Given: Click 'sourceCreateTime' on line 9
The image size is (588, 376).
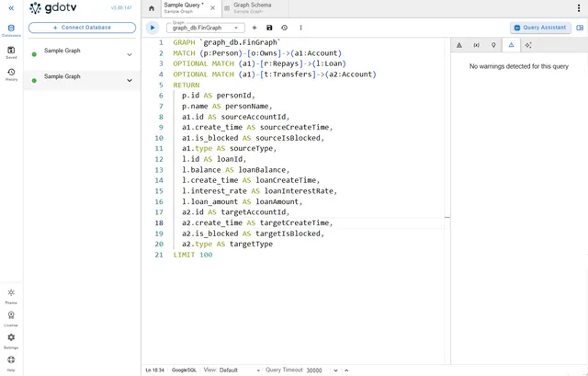Looking at the screenshot, I should click(x=296, y=127).
